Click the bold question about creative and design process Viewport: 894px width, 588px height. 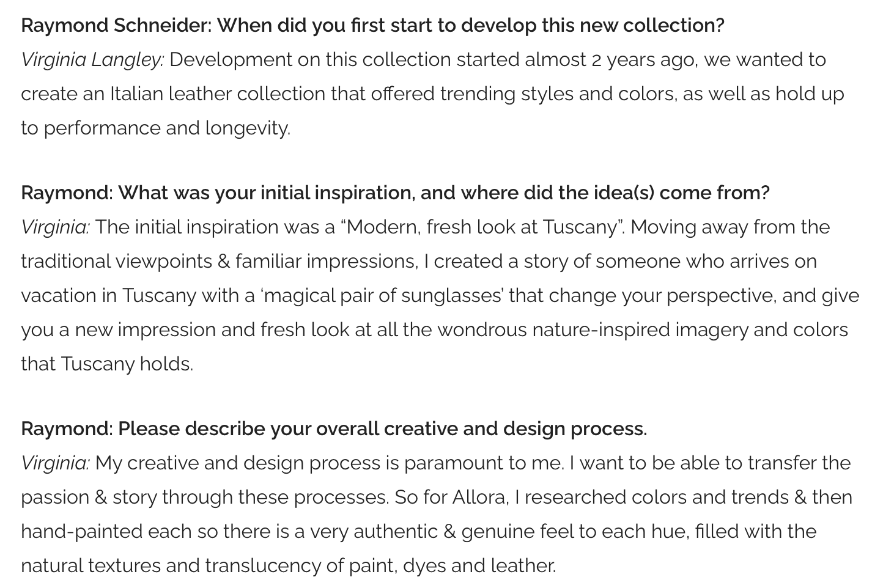pos(382,429)
